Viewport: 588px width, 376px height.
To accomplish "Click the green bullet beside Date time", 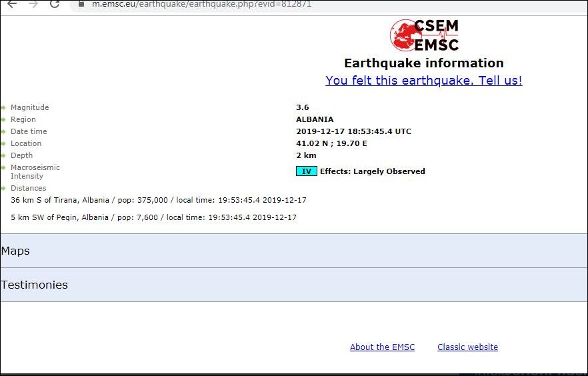I will point(3,131).
